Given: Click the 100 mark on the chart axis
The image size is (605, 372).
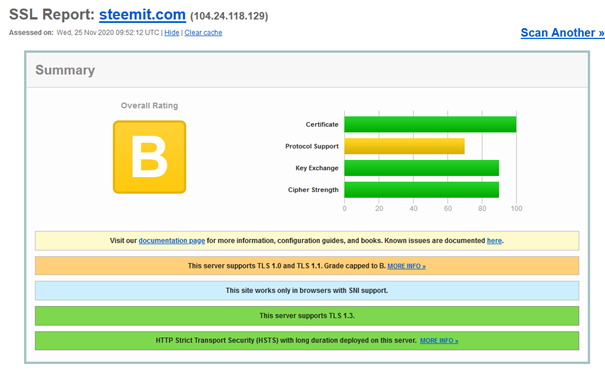Looking at the screenshot, I should click(x=516, y=209).
